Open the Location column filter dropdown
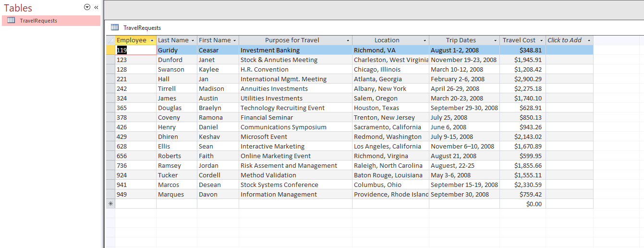This screenshot has height=248, width=644. (x=425, y=40)
